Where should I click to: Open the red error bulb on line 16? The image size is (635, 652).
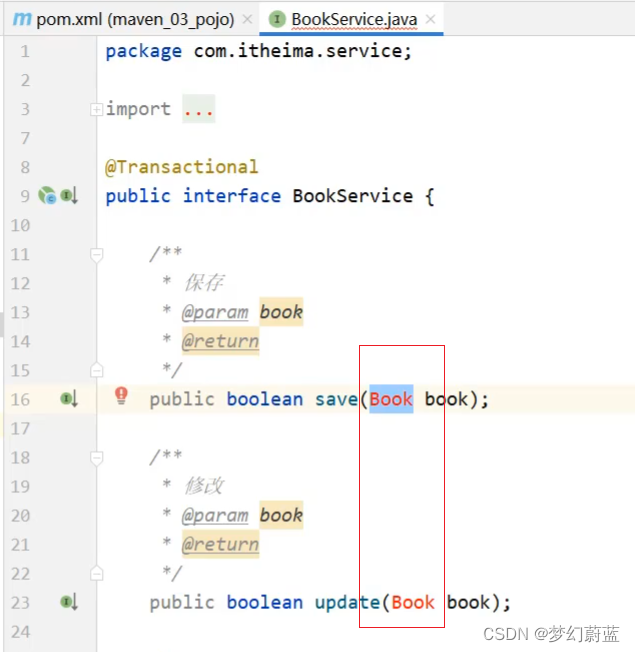121,396
